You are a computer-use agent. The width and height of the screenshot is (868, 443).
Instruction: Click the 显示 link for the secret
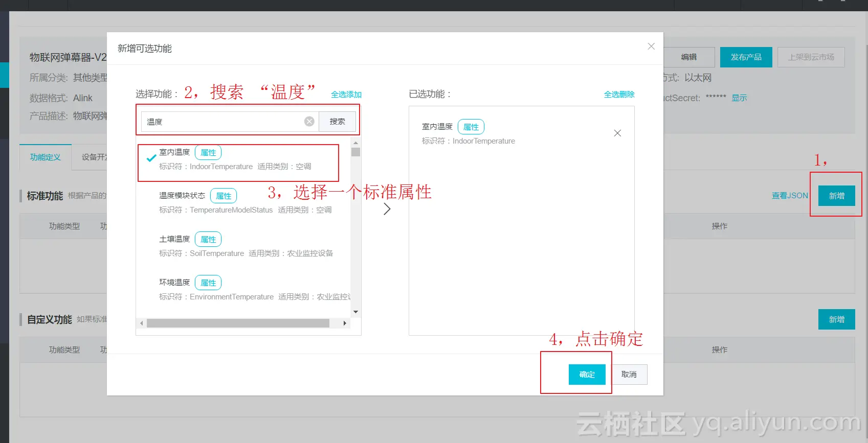pyautogui.click(x=739, y=98)
